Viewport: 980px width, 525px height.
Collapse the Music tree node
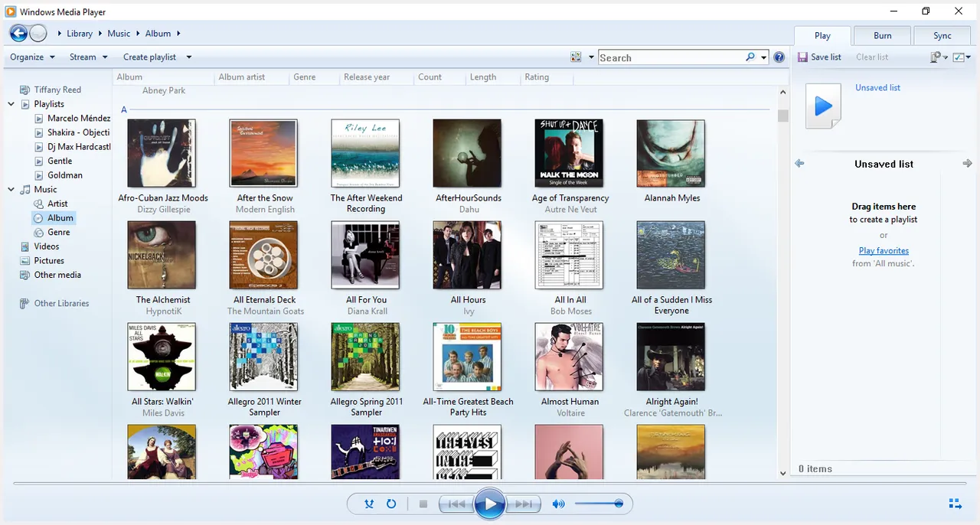pyautogui.click(x=11, y=189)
